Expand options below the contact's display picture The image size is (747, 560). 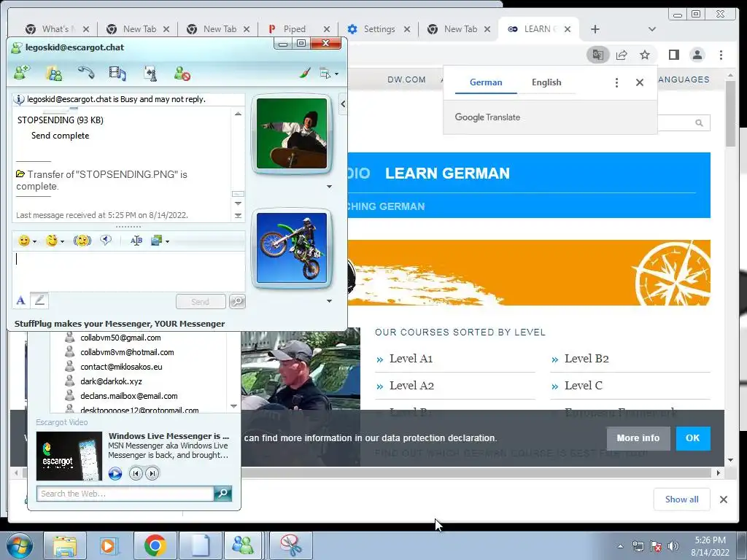point(329,187)
